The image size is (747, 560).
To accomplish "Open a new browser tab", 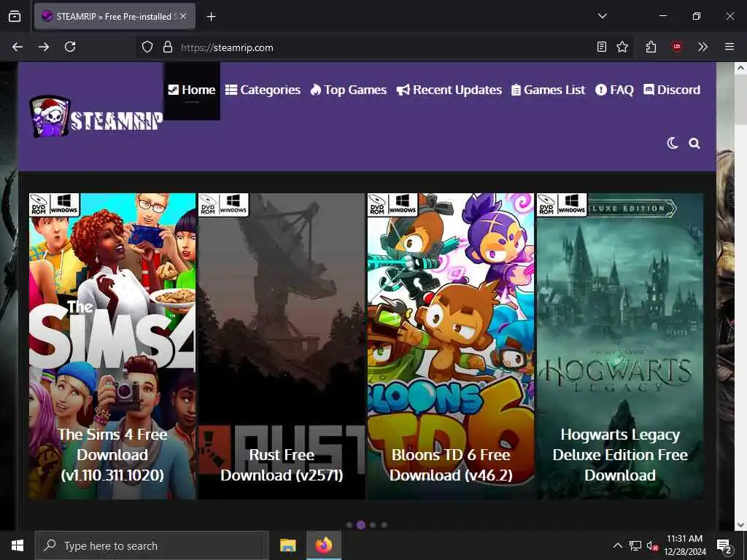I will [211, 17].
